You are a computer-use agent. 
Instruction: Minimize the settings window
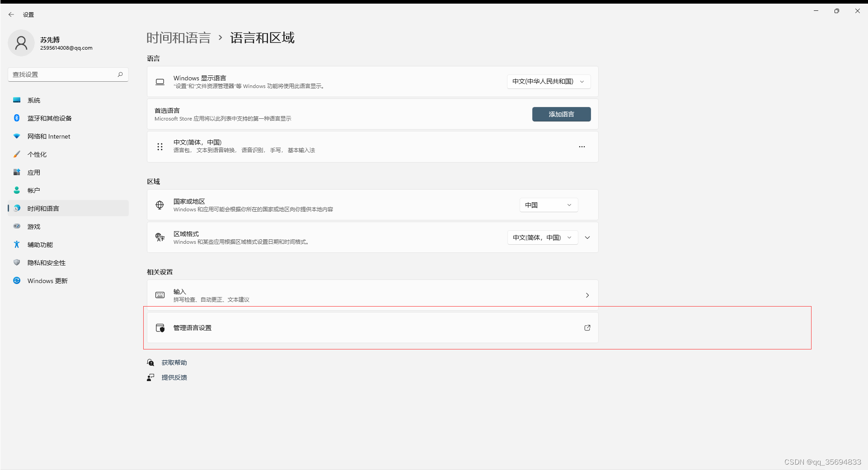pos(816,11)
